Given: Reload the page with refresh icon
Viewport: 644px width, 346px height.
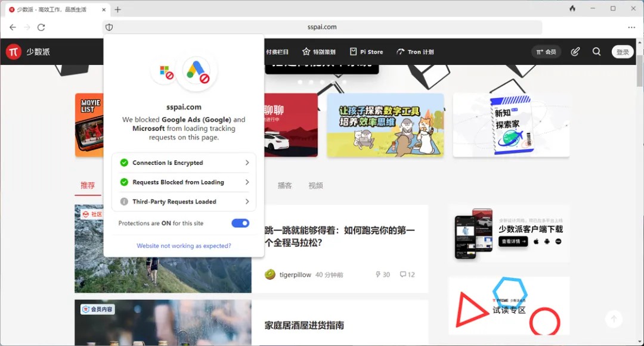Looking at the screenshot, I should (x=41, y=27).
